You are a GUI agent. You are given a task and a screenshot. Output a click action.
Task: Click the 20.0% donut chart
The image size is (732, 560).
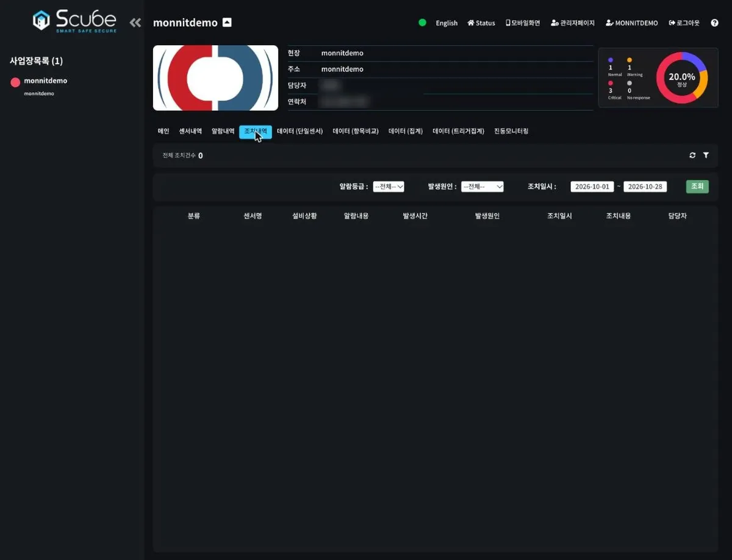click(682, 78)
